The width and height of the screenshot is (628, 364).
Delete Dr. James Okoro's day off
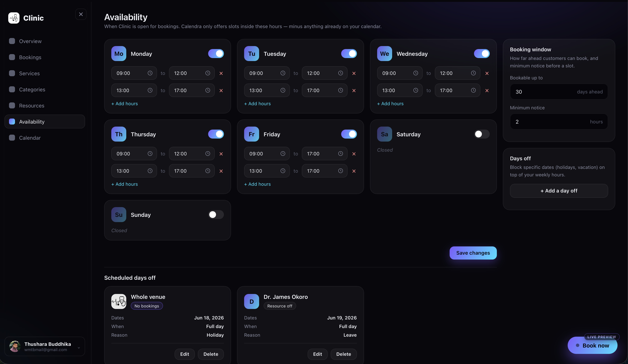tap(344, 354)
